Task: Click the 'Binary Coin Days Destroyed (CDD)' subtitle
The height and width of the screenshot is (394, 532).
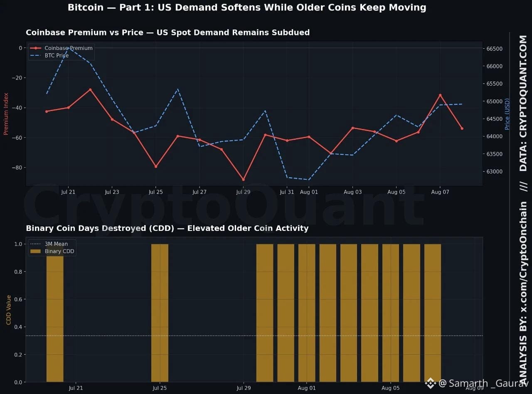Action: pyautogui.click(x=167, y=228)
